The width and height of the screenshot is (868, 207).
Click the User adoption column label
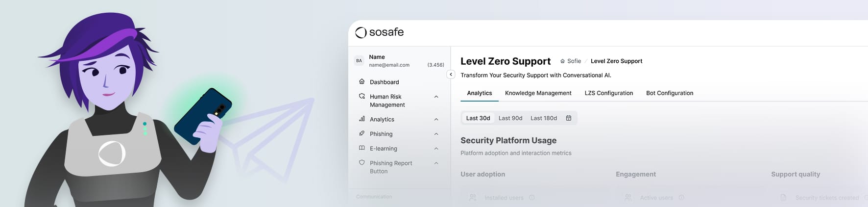482,174
